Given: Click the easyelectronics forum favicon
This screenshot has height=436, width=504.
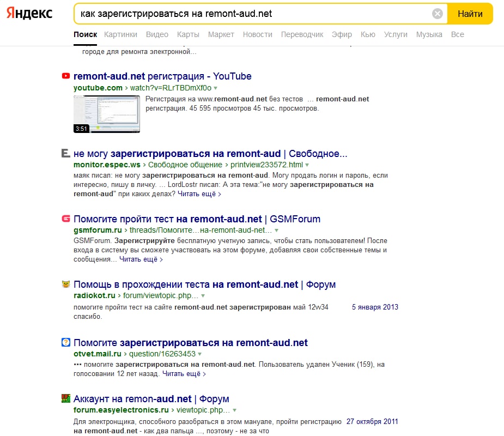Looking at the screenshot, I should pyautogui.click(x=66, y=398).
